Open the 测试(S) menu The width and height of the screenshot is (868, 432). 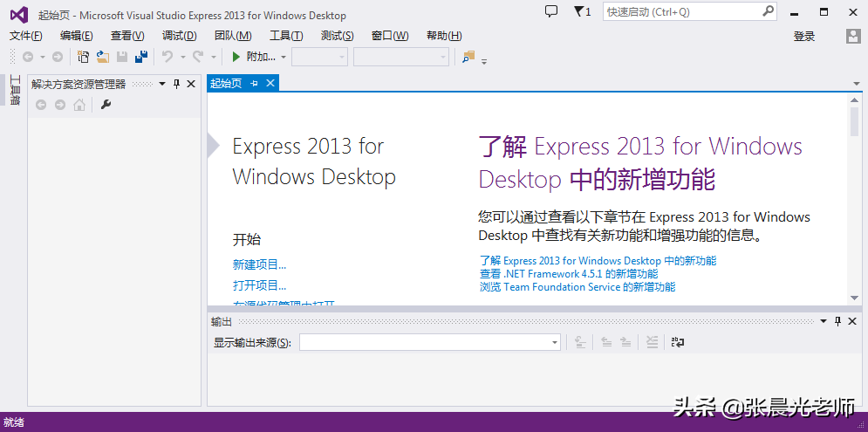[337, 36]
